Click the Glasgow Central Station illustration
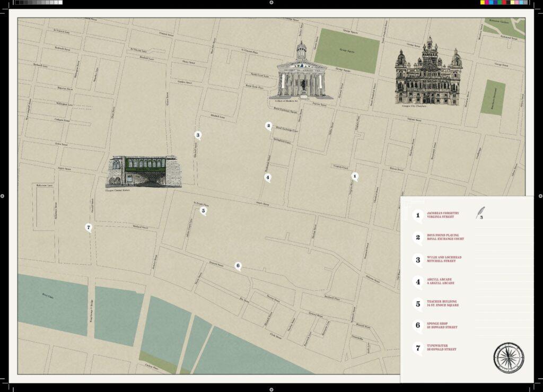The width and height of the screenshot is (543, 392). pos(144,171)
